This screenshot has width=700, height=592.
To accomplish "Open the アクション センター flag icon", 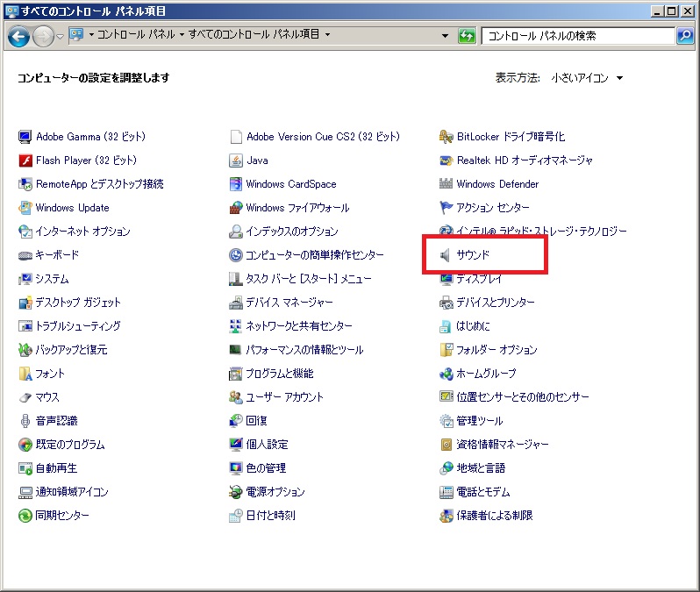I will click(446, 208).
